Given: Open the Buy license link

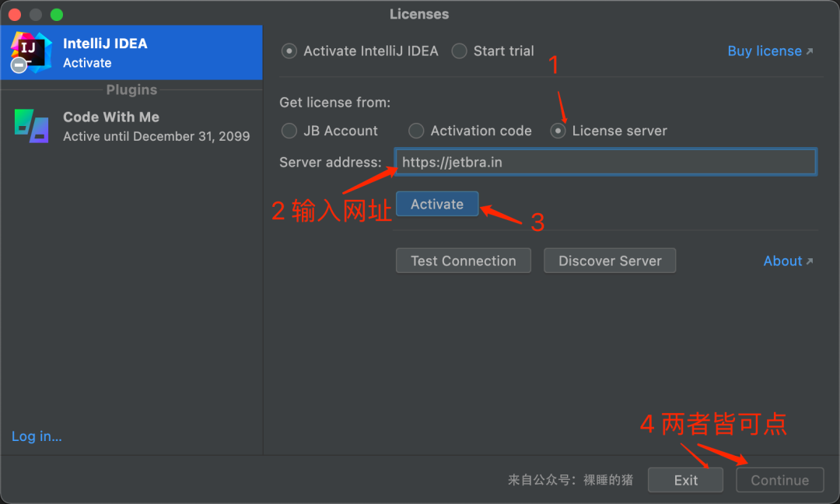Looking at the screenshot, I should coord(770,51).
